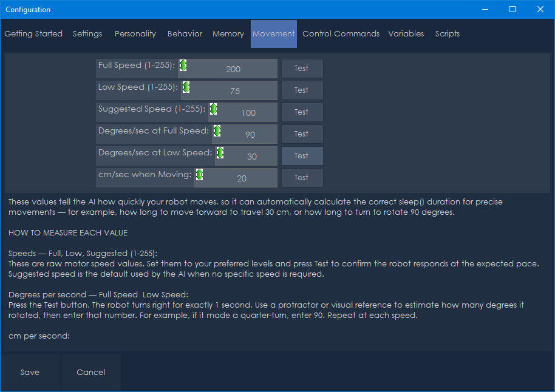Select the Memory tab
555x392 pixels.
(228, 34)
